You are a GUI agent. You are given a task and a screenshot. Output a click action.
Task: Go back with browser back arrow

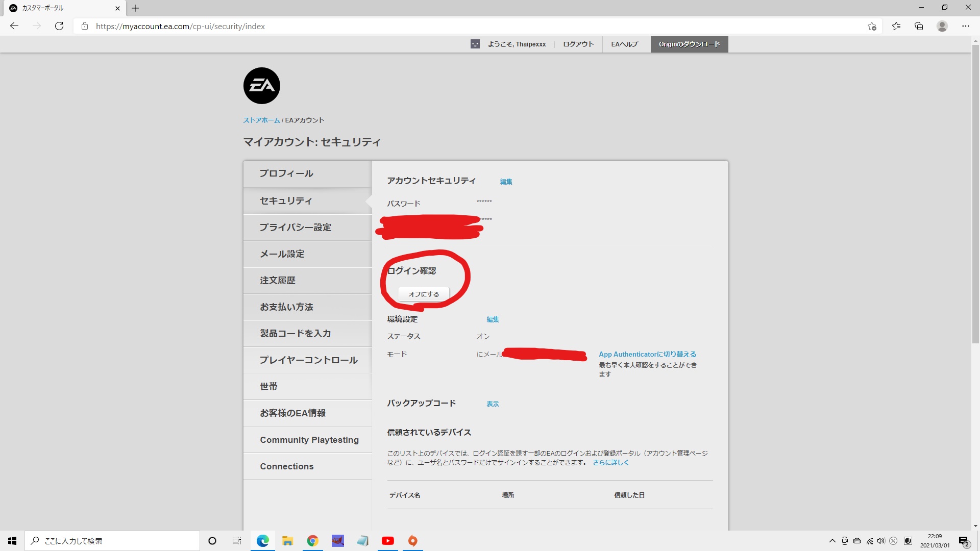point(14,26)
